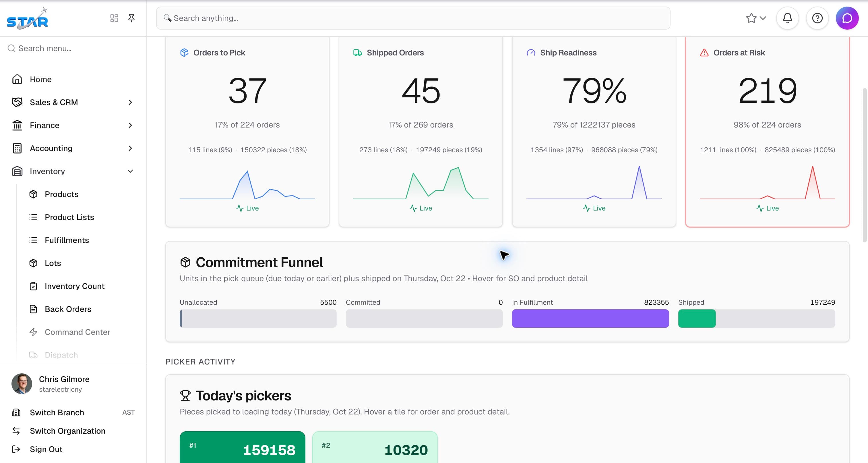Open Products in the Inventory menu

click(x=61, y=194)
